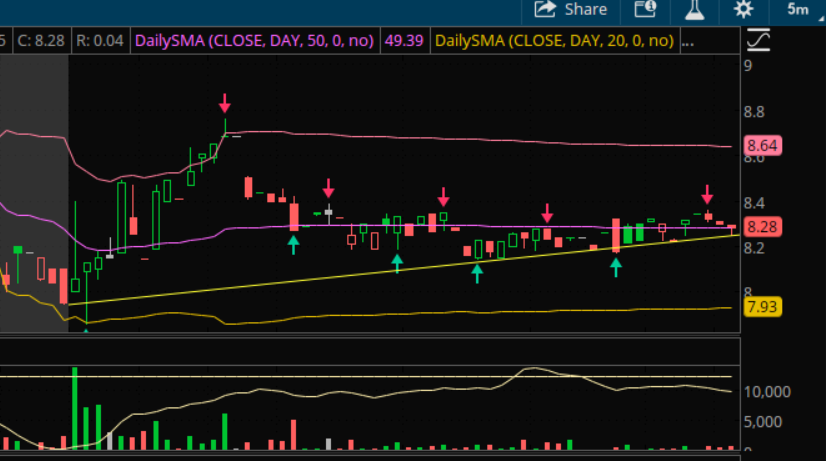Click the 8.64 price bubble
This screenshot has width=826, height=461.
762,145
